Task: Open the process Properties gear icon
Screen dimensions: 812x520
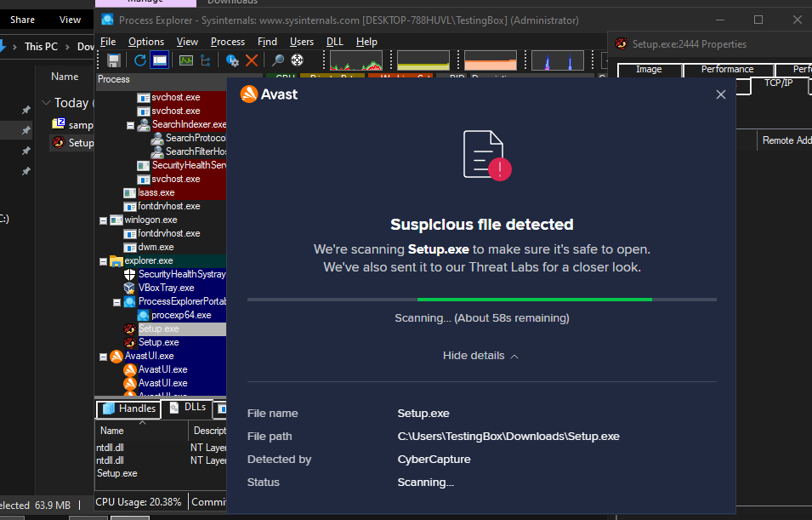Action: tap(232, 60)
